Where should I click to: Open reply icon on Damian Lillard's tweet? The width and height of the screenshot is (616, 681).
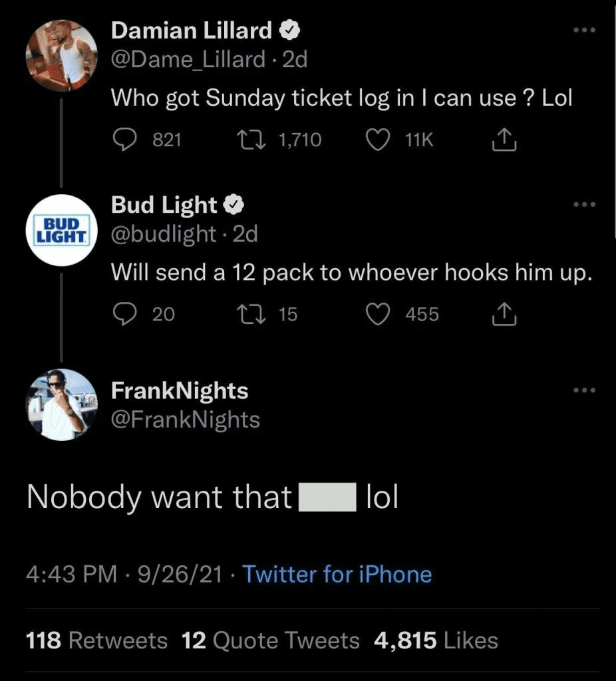[124, 140]
